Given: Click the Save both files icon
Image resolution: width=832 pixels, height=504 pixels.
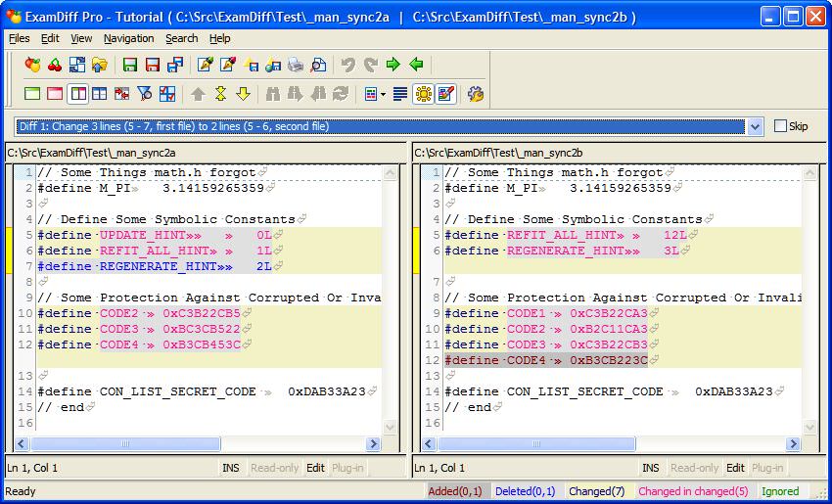Looking at the screenshot, I should (174, 65).
